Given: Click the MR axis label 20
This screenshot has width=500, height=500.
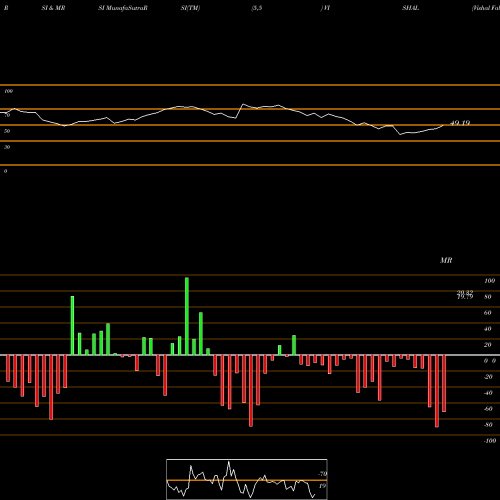Looking at the screenshot, I should coord(488,345).
